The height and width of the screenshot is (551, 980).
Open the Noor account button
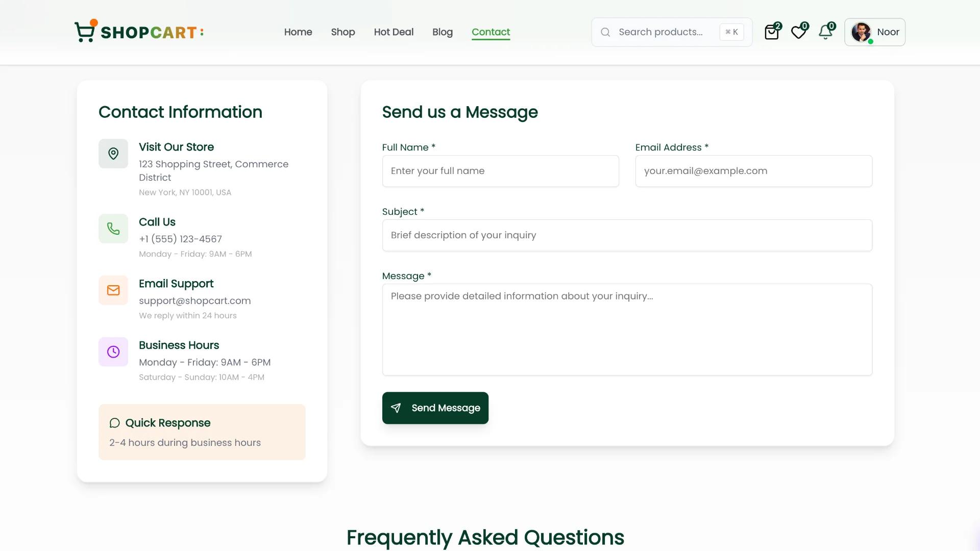coord(875,32)
